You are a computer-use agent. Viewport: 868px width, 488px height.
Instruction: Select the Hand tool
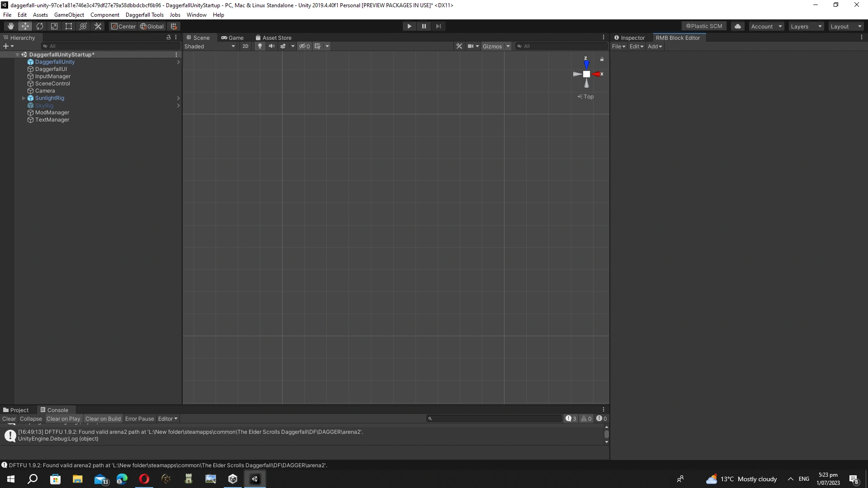click(10, 26)
